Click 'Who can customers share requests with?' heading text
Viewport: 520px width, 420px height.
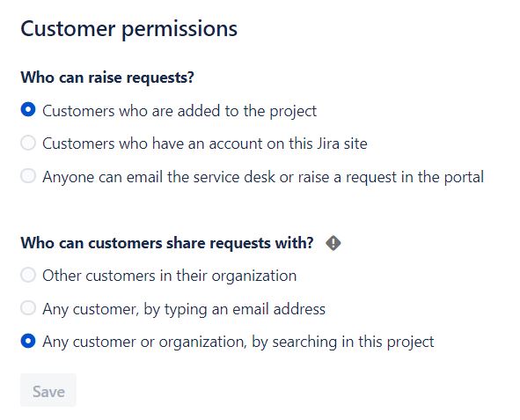(x=167, y=243)
